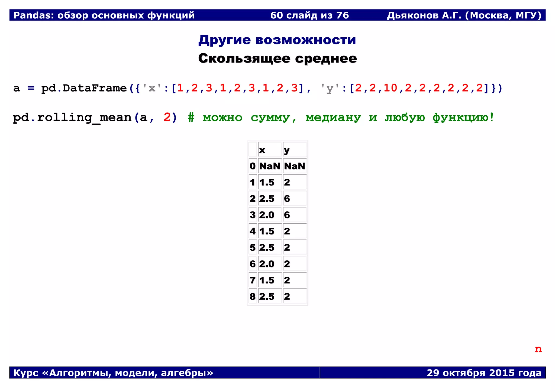Click footer 'Курс «Алгоритмы, модели, алгебры»'

(x=113, y=373)
